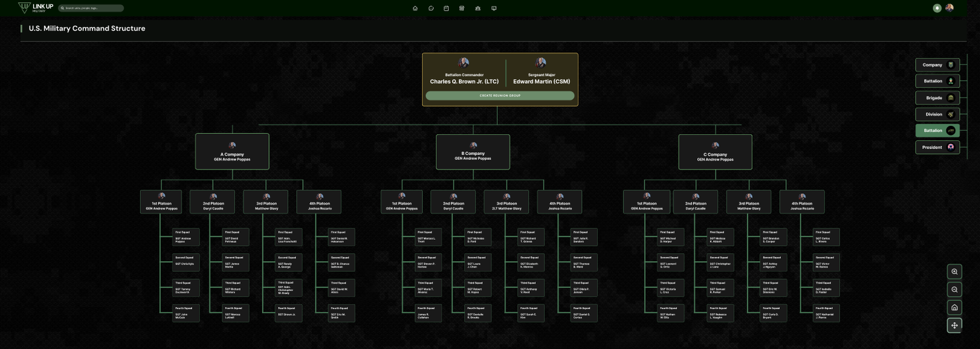Open the C Company node
Viewport: 980px width, 349px height.
pyautogui.click(x=715, y=152)
